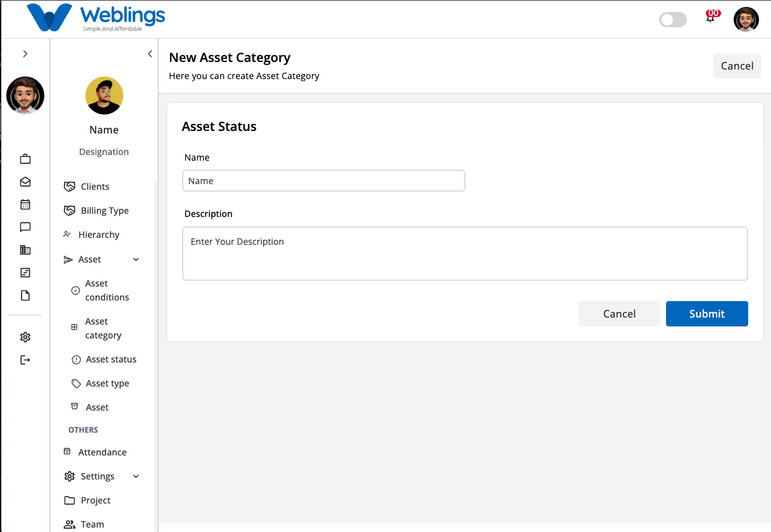Open Clients in the sidebar
This screenshot has width=771, height=532.
[x=95, y=187]
